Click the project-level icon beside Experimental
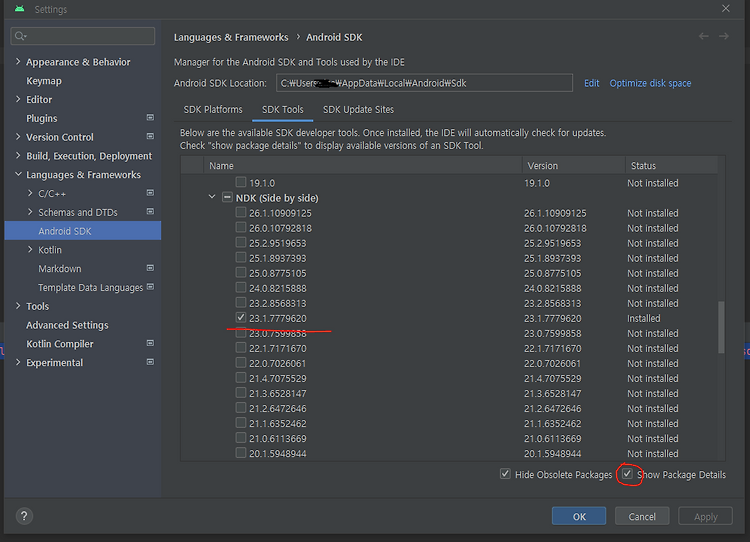The height and width of the screenshot is (542, 750). tap(150, 362)
